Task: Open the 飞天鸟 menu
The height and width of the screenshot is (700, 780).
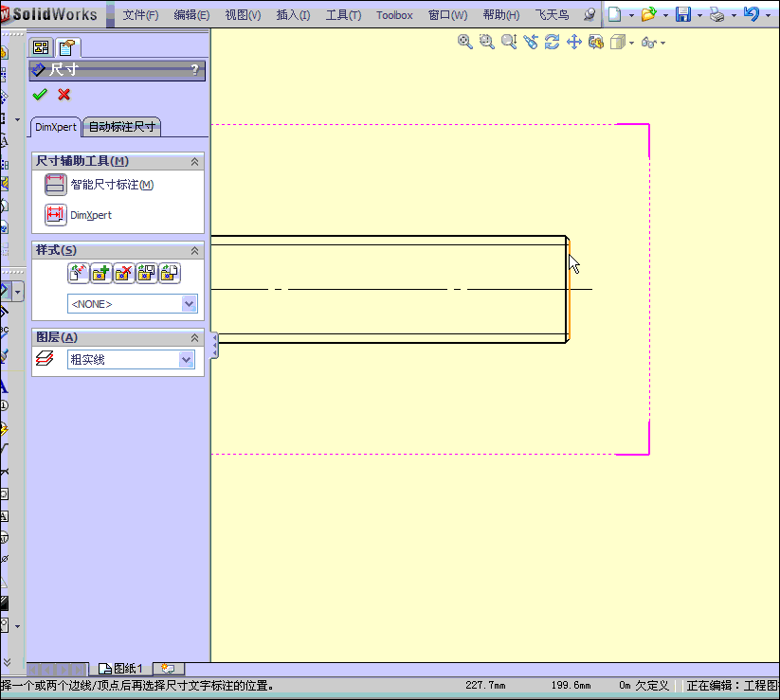Action: tap(552, 15)
